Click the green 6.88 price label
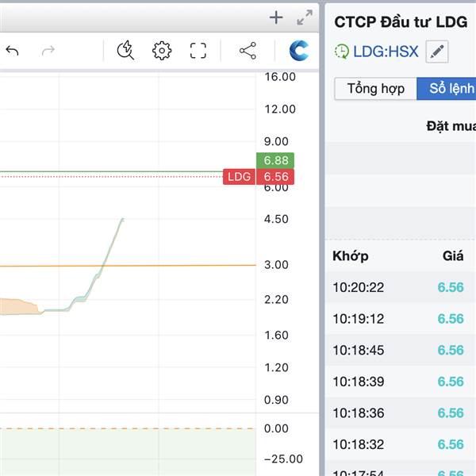This screenshot has height=476, width=476. coord(275,160)
